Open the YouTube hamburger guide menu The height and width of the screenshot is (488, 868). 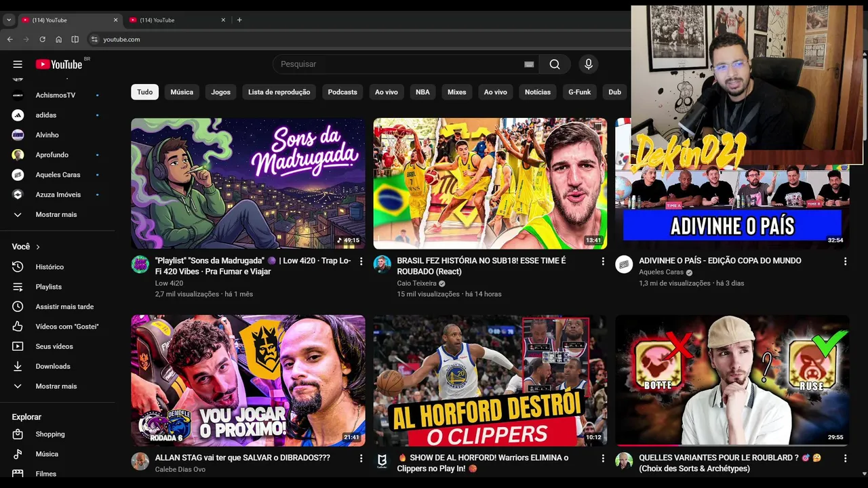[18, 64]
